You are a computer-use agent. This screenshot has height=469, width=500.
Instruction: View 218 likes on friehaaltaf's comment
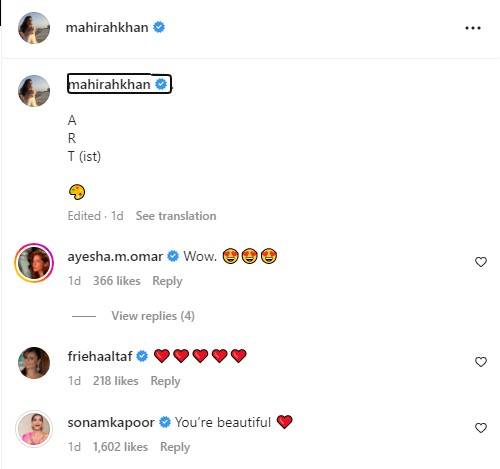(x=116, y=381)
